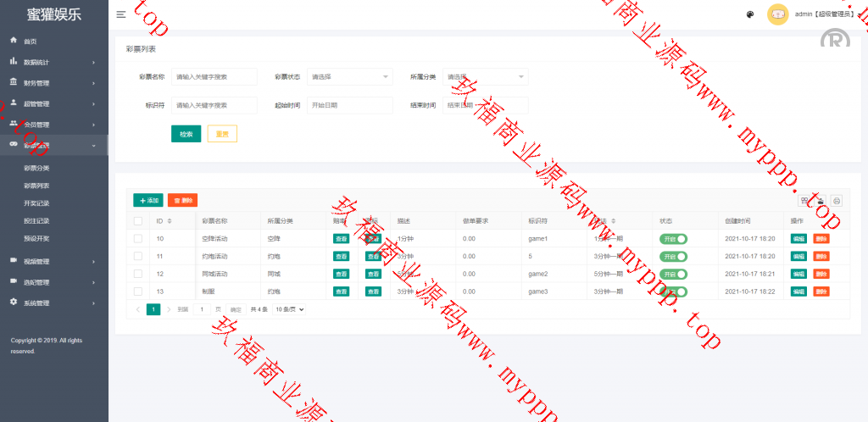Click the green 添加 add button
The image size is (868, 422).
tap(148, 200)
